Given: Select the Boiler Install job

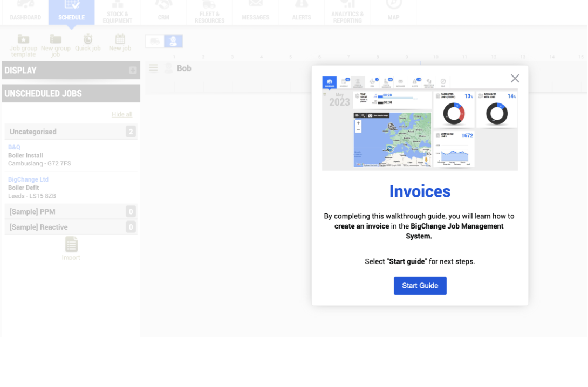Looking at the screenshot, I should pyautogui.click(x=25, y=155).
